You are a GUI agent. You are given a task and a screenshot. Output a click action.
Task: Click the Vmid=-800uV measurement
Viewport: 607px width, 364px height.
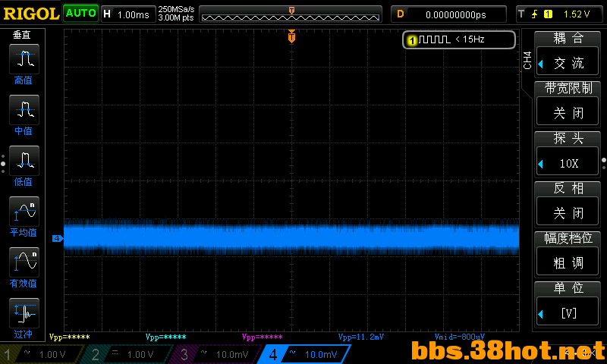pos(459,337)
